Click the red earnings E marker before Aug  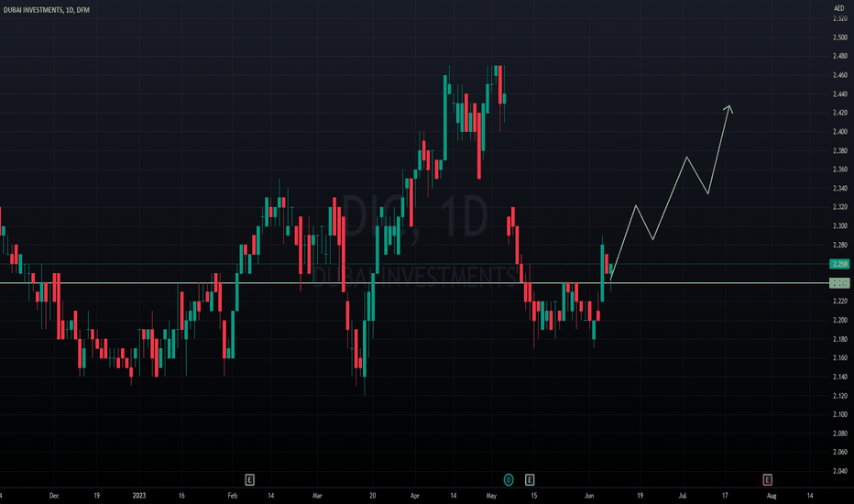pos(767,479)
